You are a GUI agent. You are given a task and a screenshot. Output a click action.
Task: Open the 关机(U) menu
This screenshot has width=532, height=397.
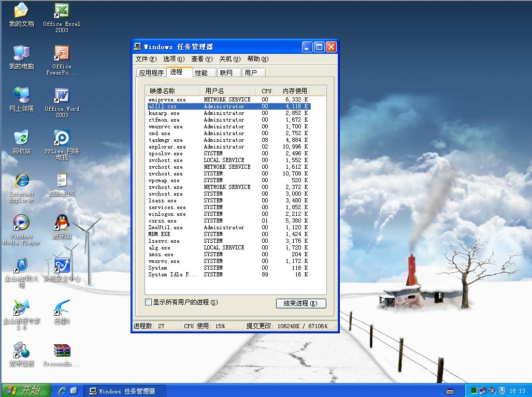pyautogui.click(x=229, y=59)
